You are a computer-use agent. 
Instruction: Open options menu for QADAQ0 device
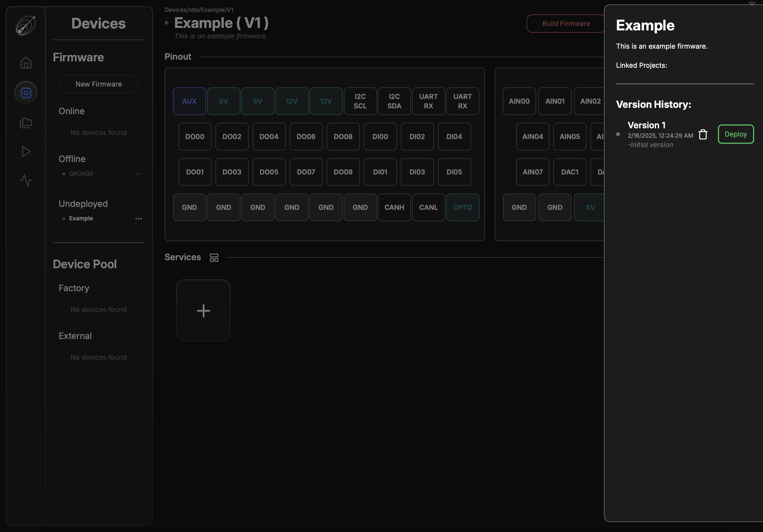coord(139,174)
